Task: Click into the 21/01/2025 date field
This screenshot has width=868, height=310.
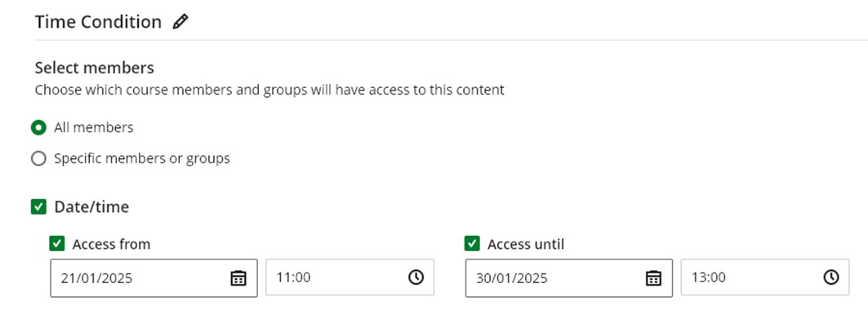Action: 154,278
